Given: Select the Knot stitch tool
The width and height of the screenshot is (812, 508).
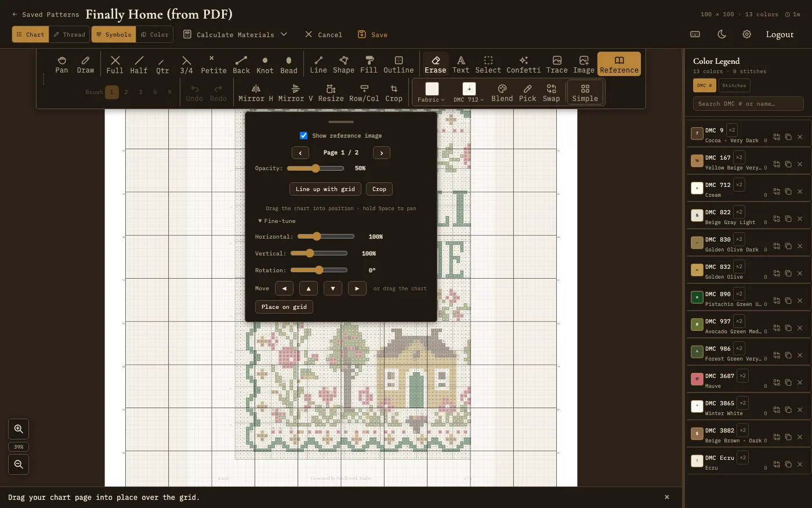Looking at the screenshot, I should [x=265, y=64].
